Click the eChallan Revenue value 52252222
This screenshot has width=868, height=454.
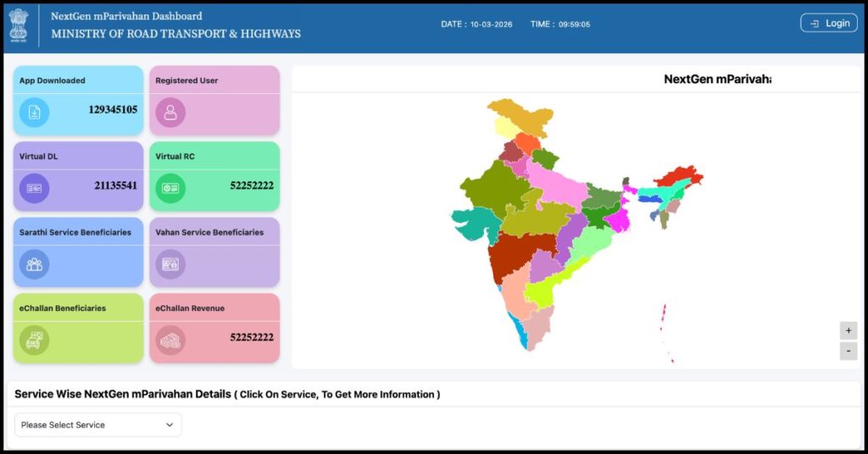(252, 337)
